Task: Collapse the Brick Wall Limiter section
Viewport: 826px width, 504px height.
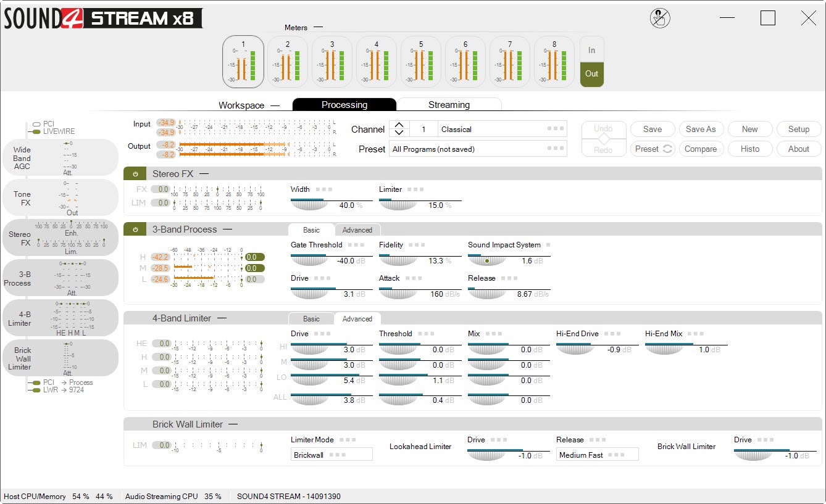Action: [234, 424]
